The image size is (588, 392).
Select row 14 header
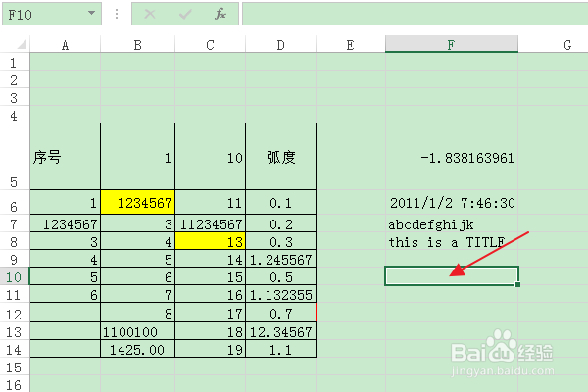tap(15, 349)
